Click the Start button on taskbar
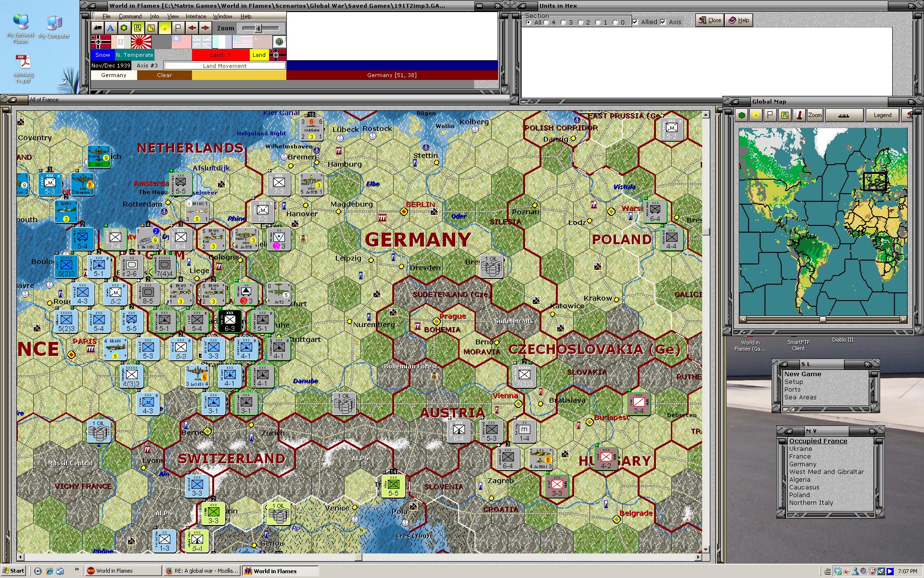The image size is (924, 578). (13, 571)
